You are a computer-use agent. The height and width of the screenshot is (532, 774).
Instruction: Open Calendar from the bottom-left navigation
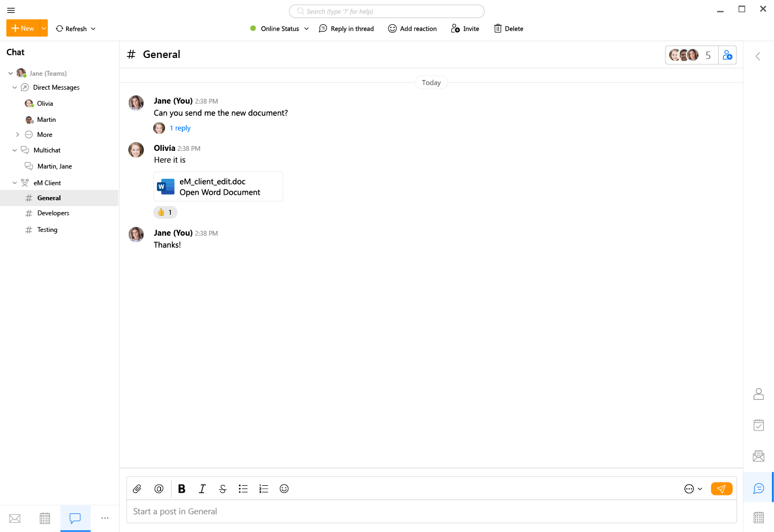coord(45,519)
